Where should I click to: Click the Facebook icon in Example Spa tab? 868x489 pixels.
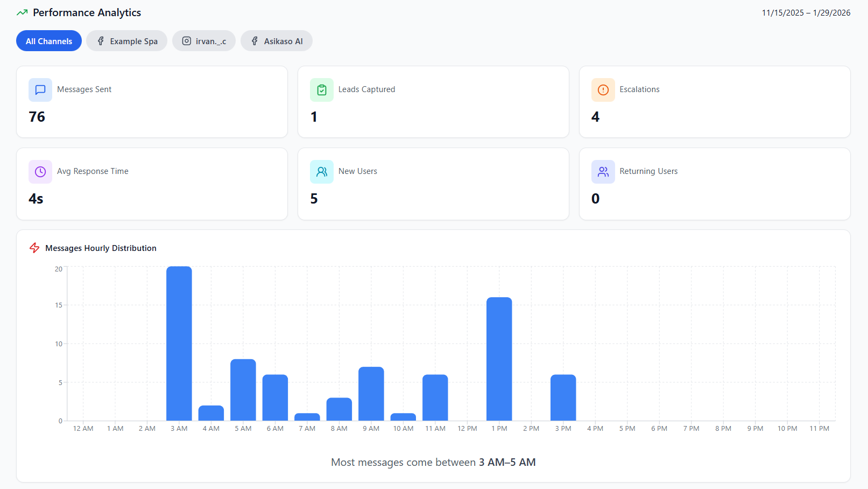point(101,41)
